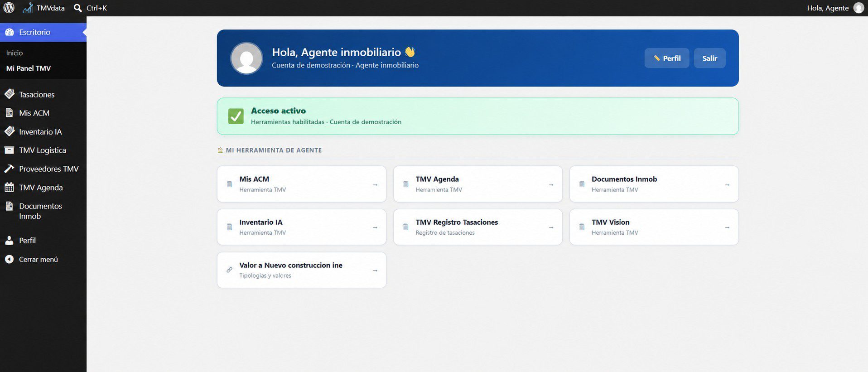
Task: Click the arrow on TMV Vision card
Action: click(x=727, y=227)
